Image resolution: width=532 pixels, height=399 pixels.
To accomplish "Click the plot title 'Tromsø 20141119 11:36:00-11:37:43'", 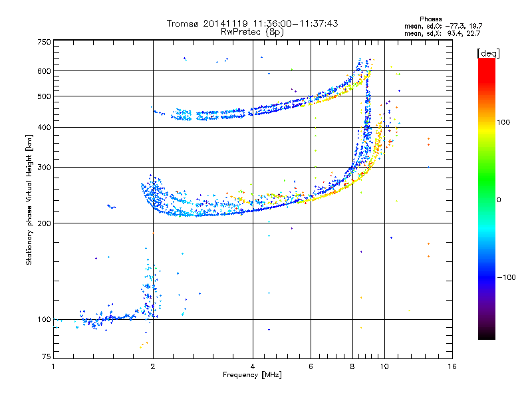I will click(253, 23).
